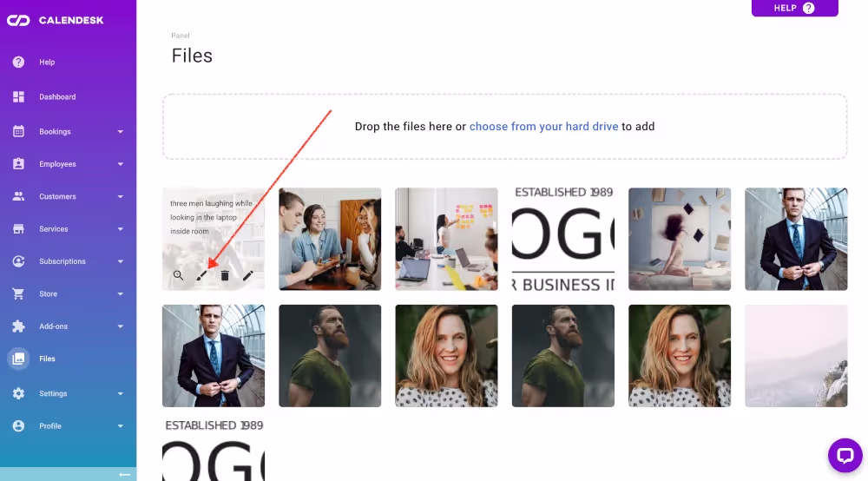Expand the Bookings submenu arrow
This screenshot has width=868, height=481.
(x=121, y=132)
